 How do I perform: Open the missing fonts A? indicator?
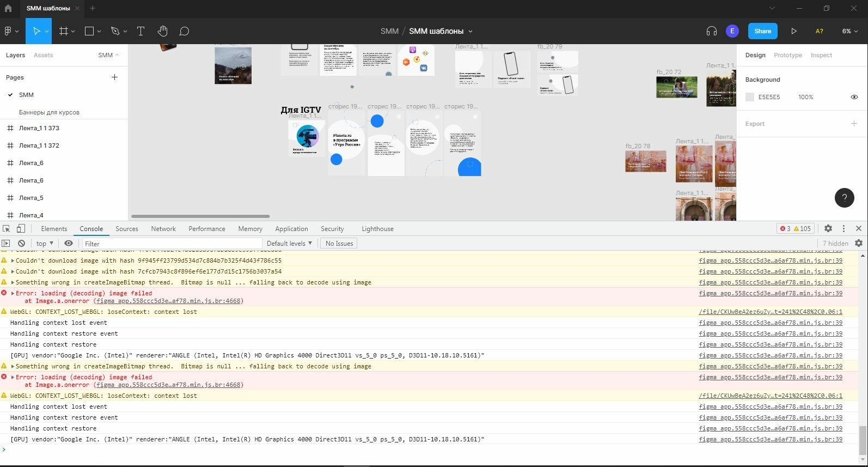click(x=819, y=31)
